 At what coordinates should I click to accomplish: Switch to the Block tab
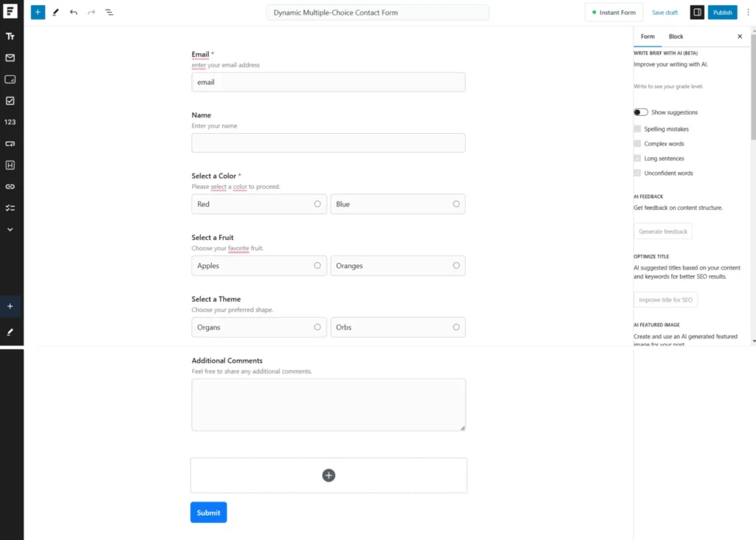point(676,35)
